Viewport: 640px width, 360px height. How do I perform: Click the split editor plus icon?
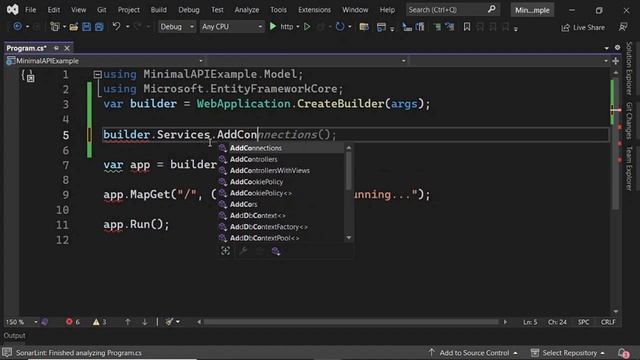616,61
